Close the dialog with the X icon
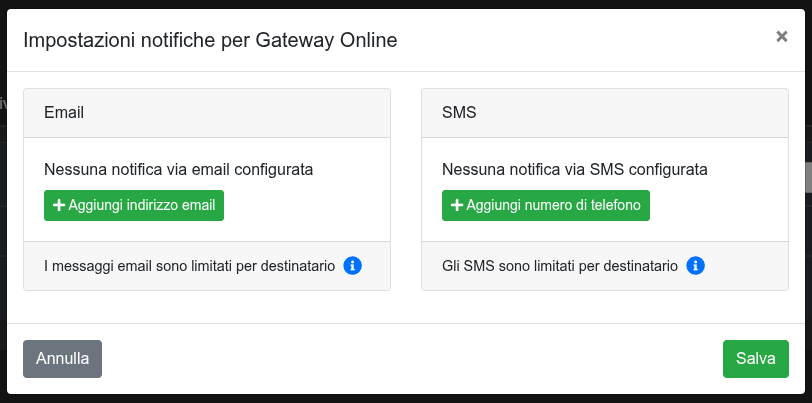Image resolution: width=812 pixels, height=403 pixels. (x=782, y=37)
